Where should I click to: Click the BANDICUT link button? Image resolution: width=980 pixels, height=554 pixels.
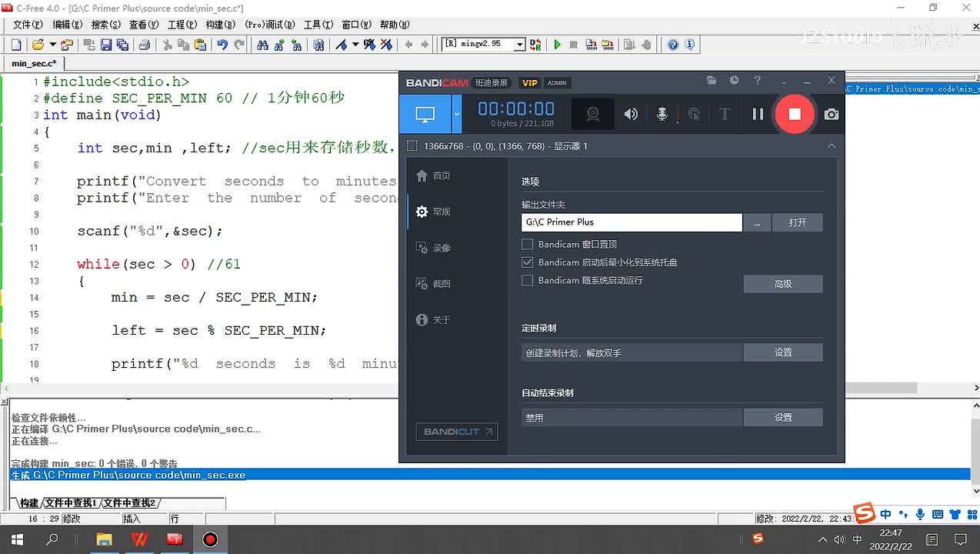(x=456, y=432)
